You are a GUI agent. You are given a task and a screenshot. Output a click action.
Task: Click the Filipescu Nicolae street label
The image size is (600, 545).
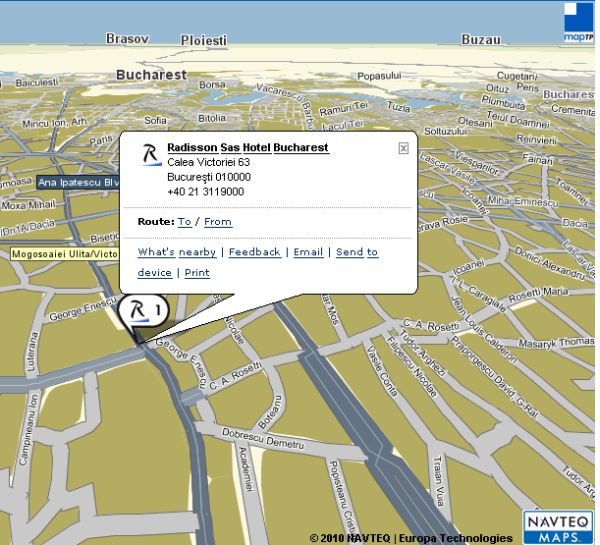pyautogui.click(x=412, y=366)
